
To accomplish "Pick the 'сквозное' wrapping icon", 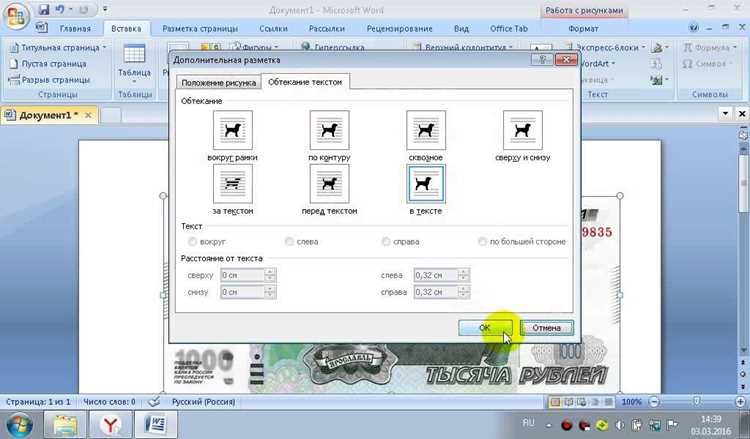I will (x=426, y=130).
